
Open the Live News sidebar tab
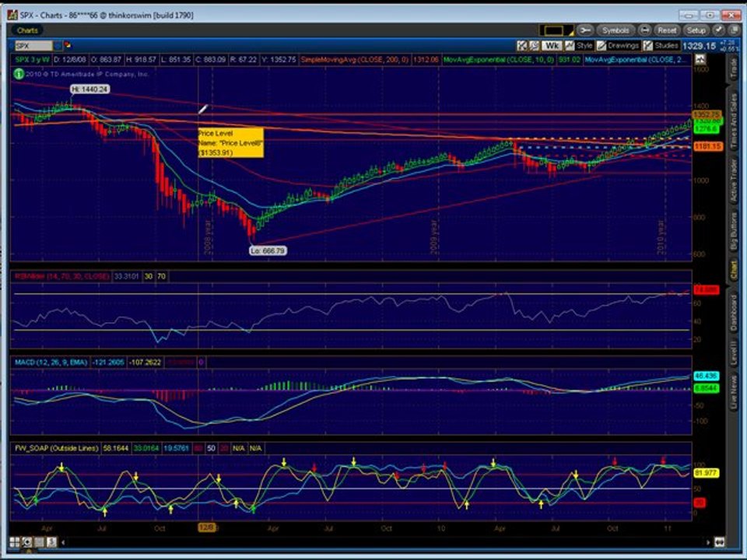point(734,392)
